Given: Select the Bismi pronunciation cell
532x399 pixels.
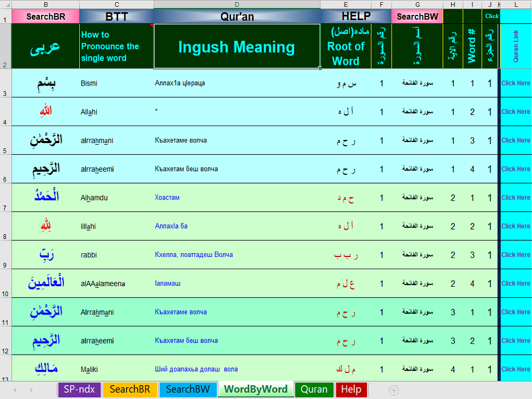Looking at the screenshot, I should click(117, 83).
